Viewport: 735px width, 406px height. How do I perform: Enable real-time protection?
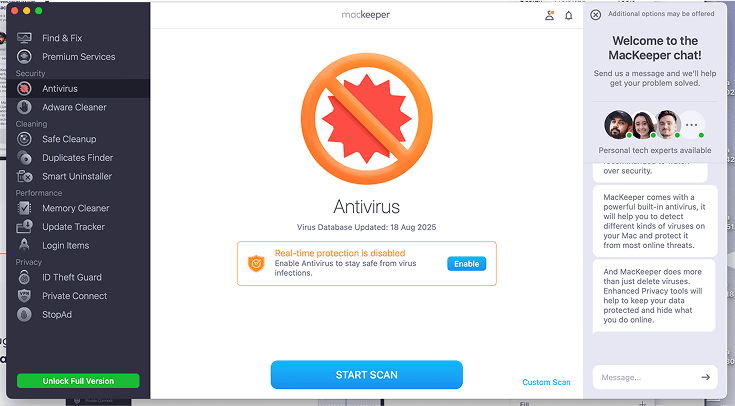click(x=466, y=264)
